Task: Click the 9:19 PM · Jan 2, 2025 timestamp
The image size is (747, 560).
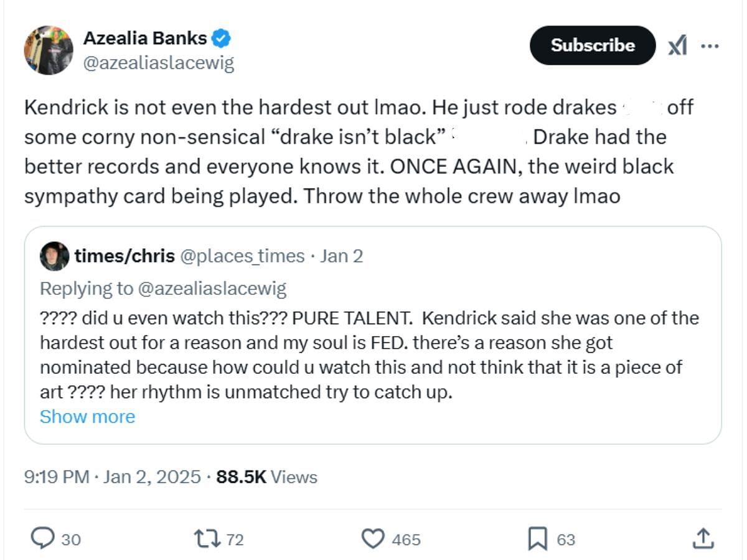Action: coord(113,477)
